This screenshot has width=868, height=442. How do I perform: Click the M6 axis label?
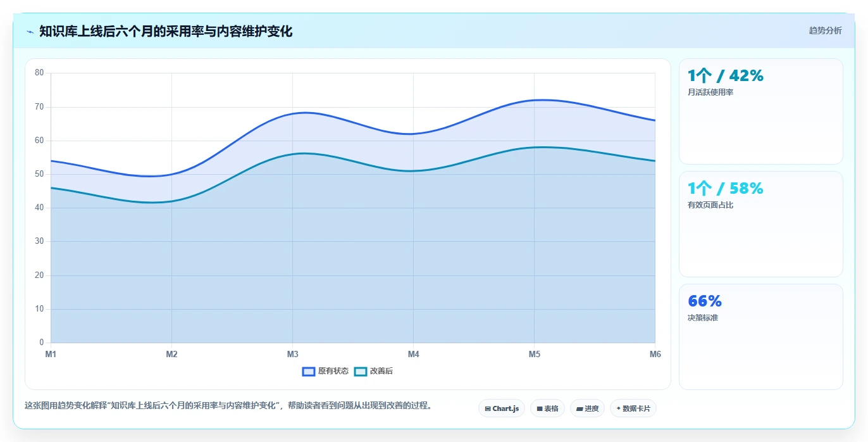coord(655,354)
